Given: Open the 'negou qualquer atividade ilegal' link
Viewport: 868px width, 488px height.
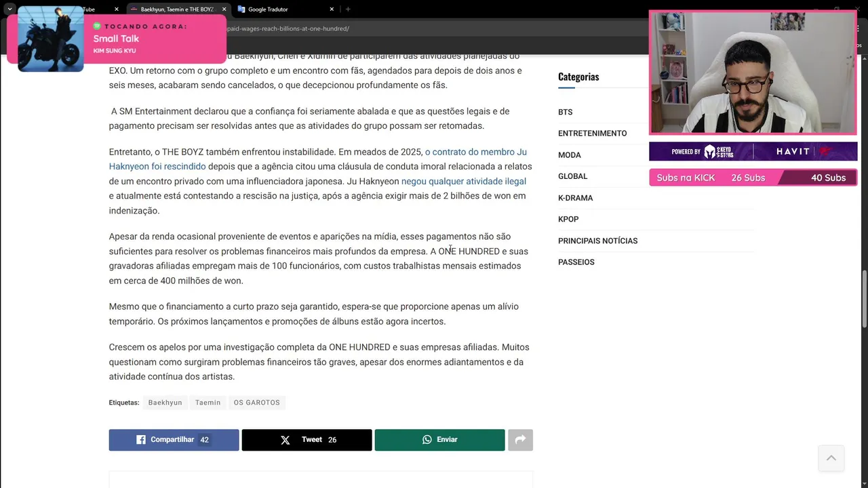Looking at the screenshot, I should pos(464,181).
